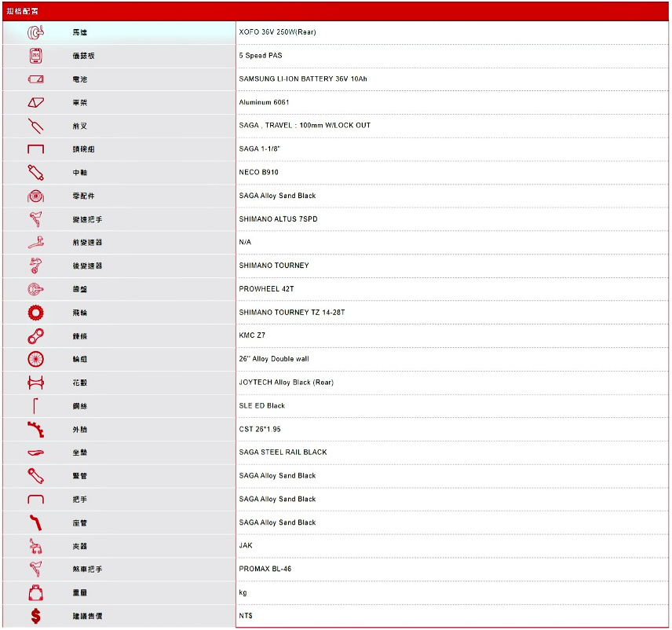This screenshot has width=672, height=630.
Task: Click the front fork icon beside 前叉
Action: [x=35, y=126]
